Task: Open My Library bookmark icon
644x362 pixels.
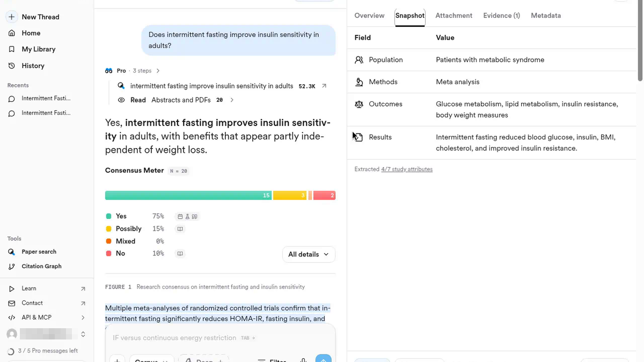Action: coord(12,49)
